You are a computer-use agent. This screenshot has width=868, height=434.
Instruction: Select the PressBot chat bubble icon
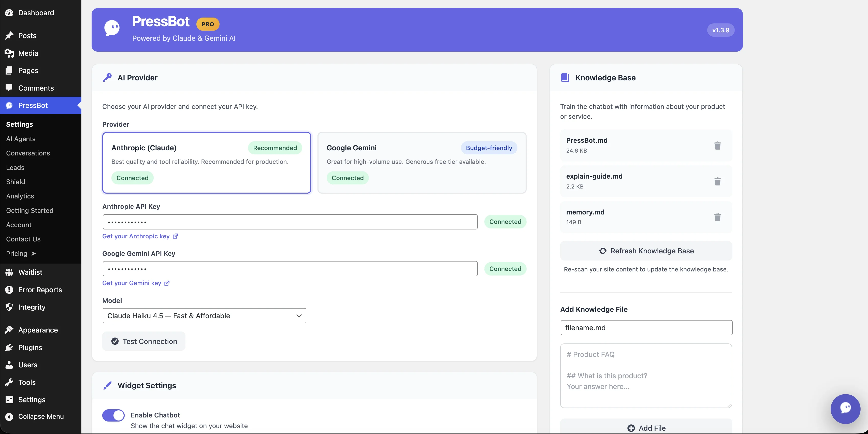9,105
